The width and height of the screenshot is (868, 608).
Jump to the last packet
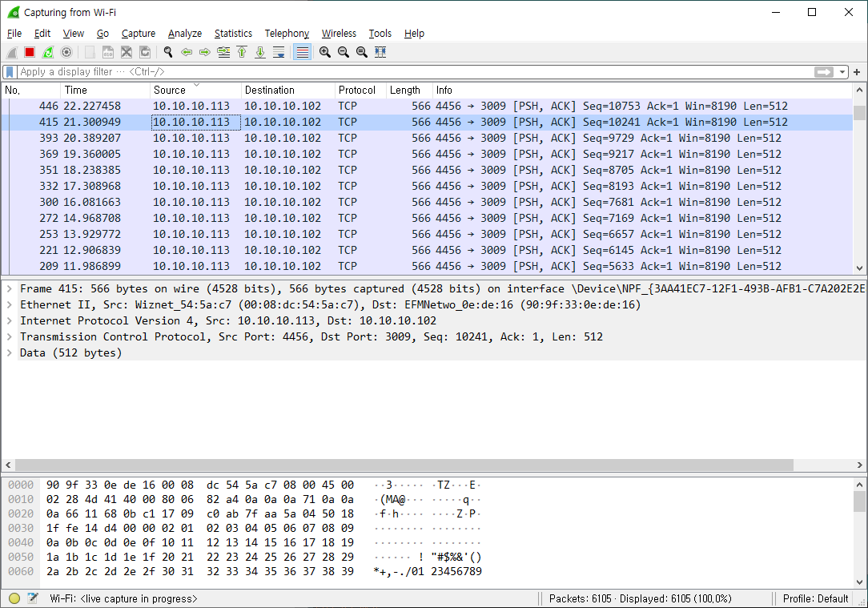[260, 52]
